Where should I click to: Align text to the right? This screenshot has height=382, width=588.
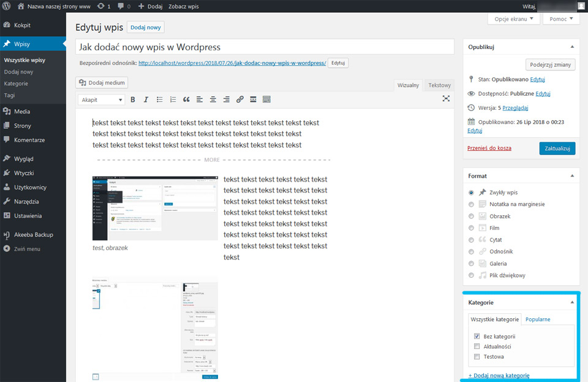pos(226,99)
